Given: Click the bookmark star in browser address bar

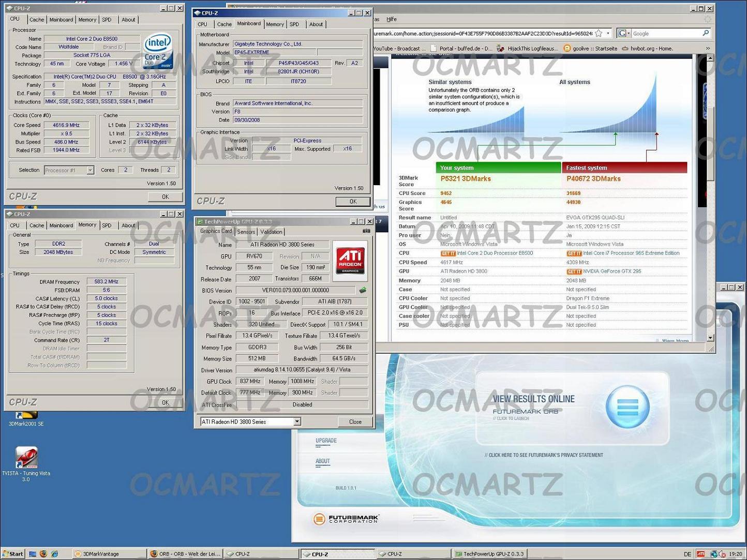Looking at the screenshot, I should click(598, 33).
